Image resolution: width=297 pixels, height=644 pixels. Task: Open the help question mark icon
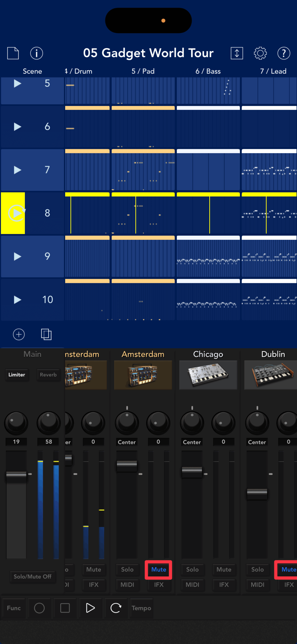point(284,53)
